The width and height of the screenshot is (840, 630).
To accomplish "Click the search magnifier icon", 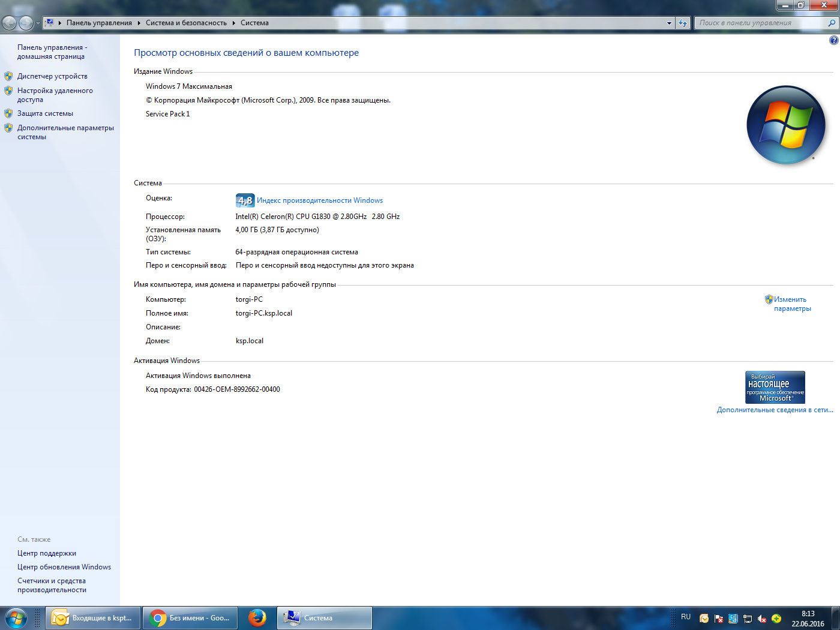I will pos(832,23).
